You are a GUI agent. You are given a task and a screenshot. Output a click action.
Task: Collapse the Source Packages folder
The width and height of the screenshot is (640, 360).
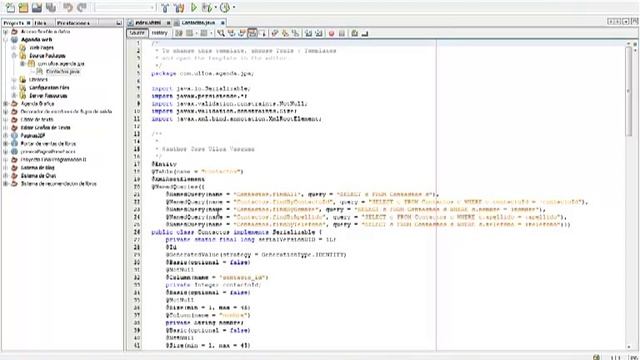(x=14, y=56)
